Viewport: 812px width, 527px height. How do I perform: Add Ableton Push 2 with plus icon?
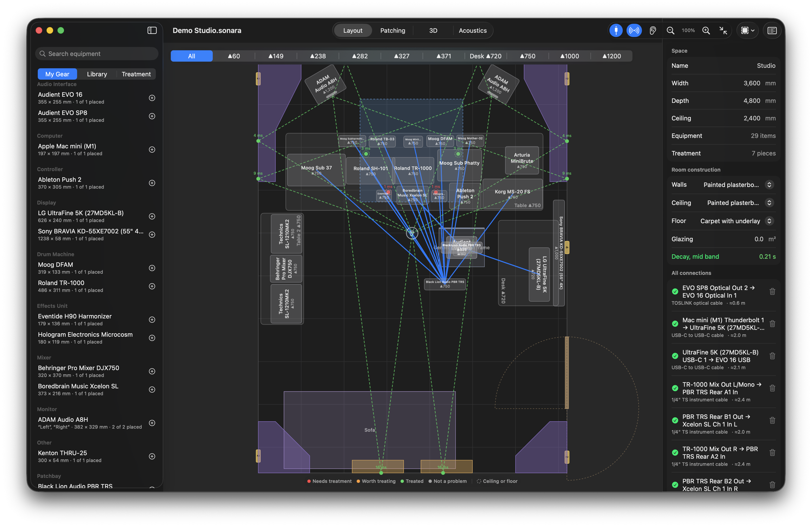click(x=152, y=183)
